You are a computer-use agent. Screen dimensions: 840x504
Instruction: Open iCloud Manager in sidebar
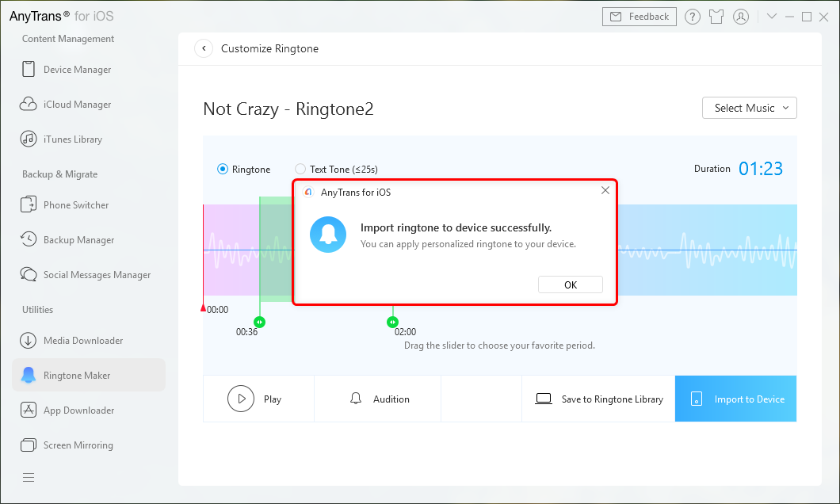tap(77, 105)
